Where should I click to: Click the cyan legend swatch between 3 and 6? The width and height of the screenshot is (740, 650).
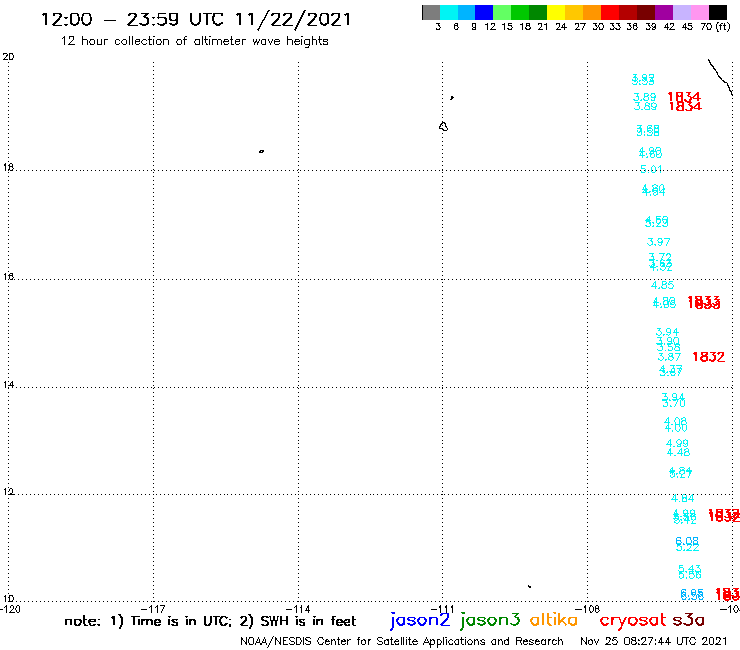pos(449,12)
